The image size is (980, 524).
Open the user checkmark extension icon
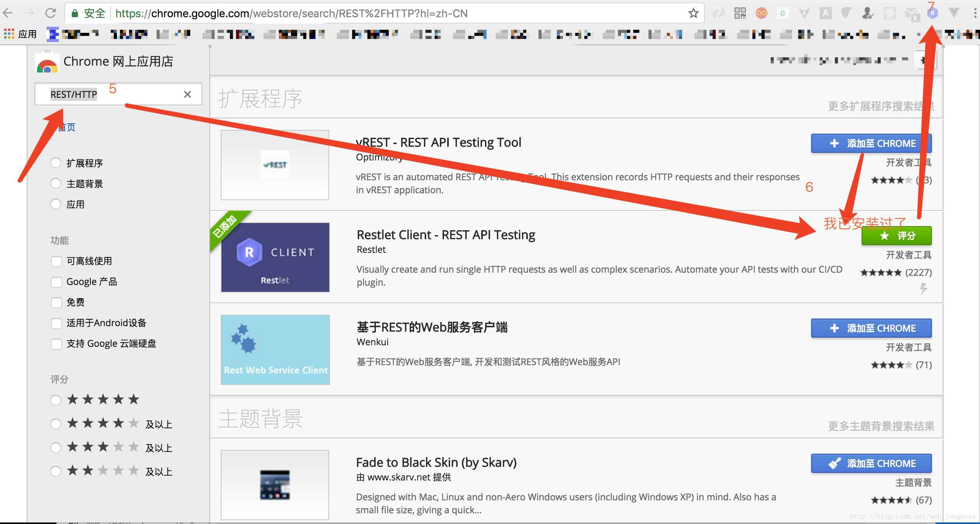coord(868,13)
